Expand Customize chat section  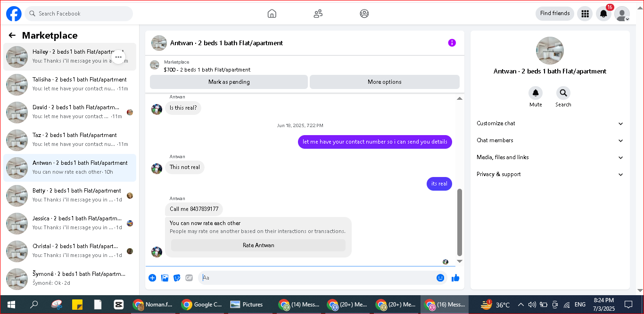point(550,123)
